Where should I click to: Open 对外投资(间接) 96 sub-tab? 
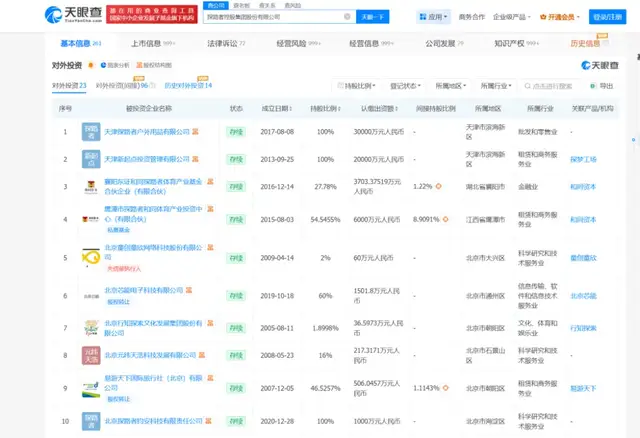click(x=125, y=85)
